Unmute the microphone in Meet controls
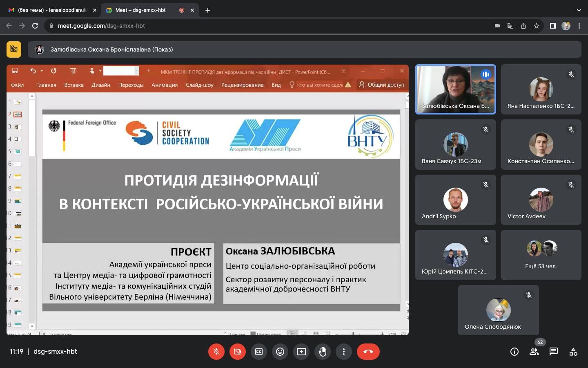The height and width of the screenshot is (368, 588). point(216,352)
